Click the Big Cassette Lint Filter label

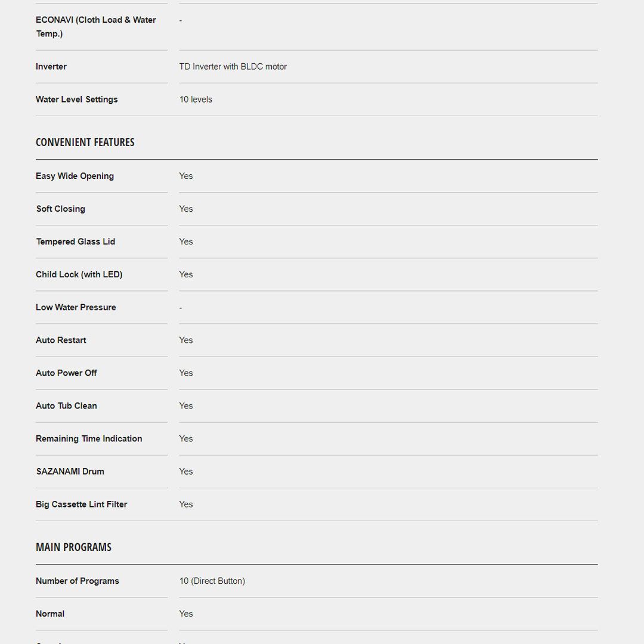82,504
